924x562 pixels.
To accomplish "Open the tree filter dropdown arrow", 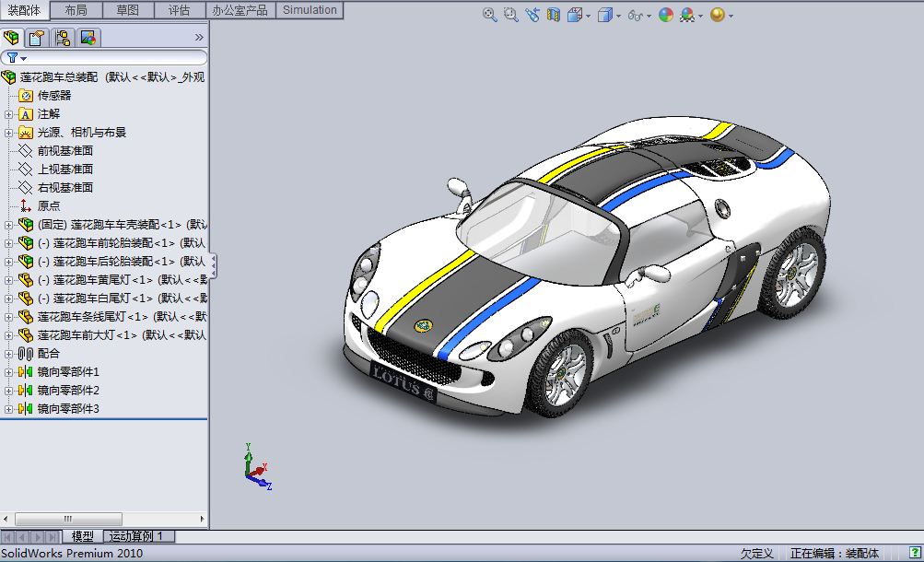I will coord(24,58).
